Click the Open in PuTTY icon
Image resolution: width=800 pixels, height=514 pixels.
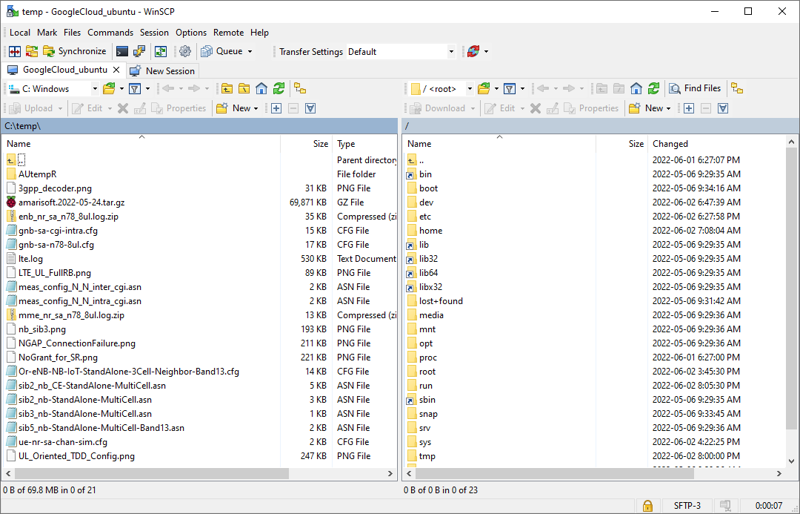[139, 51]
